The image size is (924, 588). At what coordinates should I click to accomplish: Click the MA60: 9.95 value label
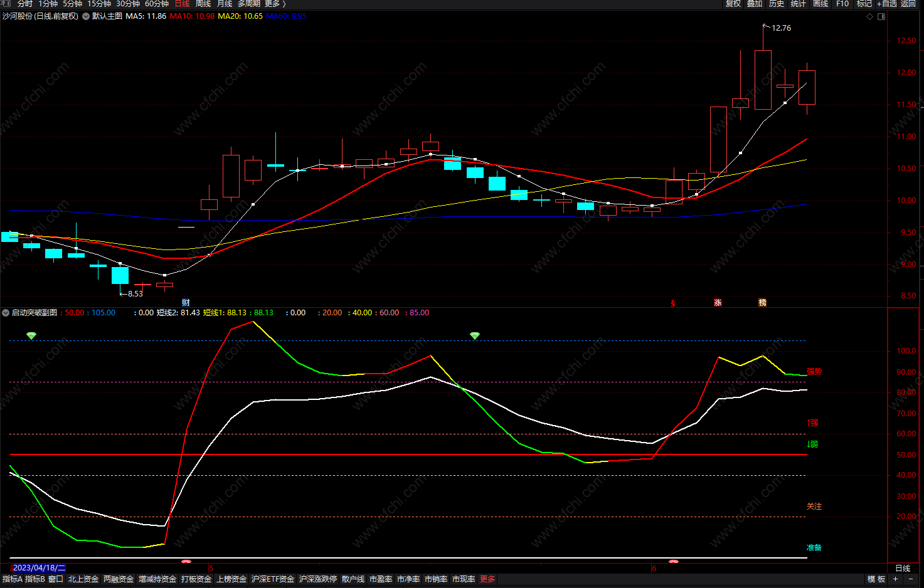coord(286,16)
